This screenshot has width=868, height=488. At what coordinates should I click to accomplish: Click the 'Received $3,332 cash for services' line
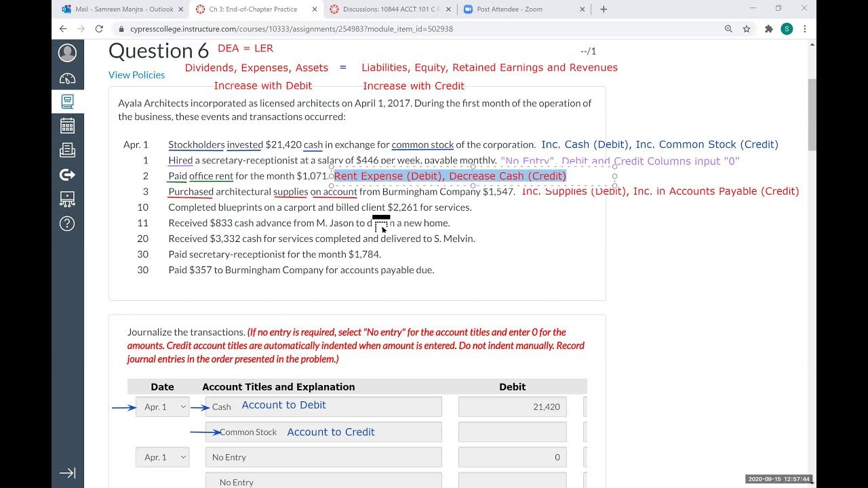pyautogui.click(x=321, y=239)
